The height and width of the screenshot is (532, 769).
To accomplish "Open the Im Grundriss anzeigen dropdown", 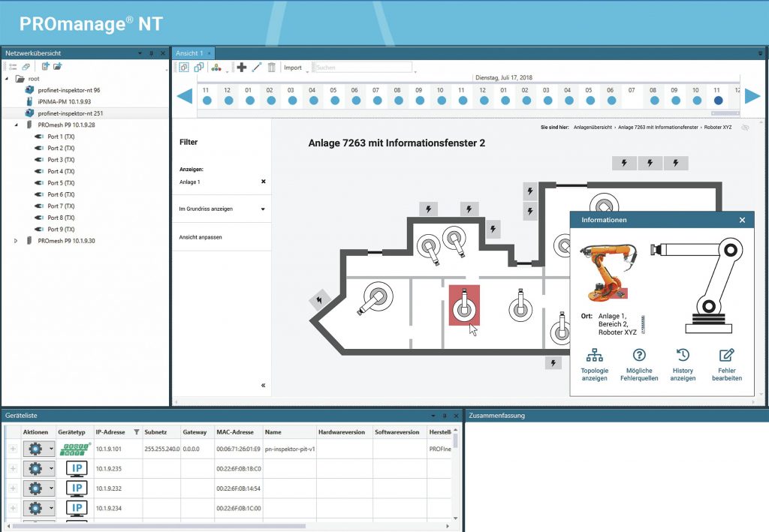I will (x=263, y=209).
